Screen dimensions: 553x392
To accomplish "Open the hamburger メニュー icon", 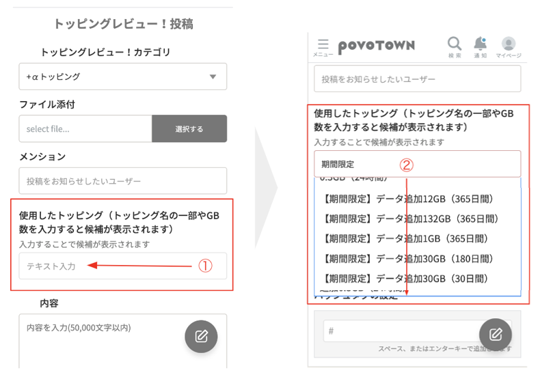I will [x=323, y=45].
